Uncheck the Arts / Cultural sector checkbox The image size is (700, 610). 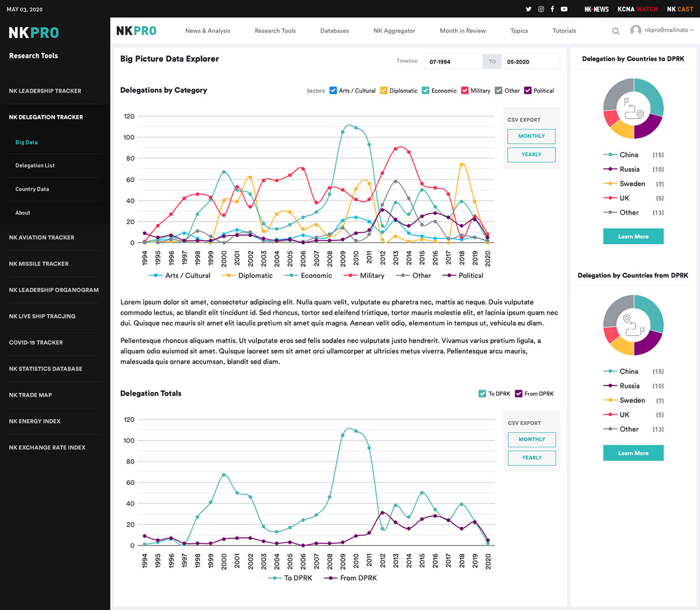click(333, 91)
